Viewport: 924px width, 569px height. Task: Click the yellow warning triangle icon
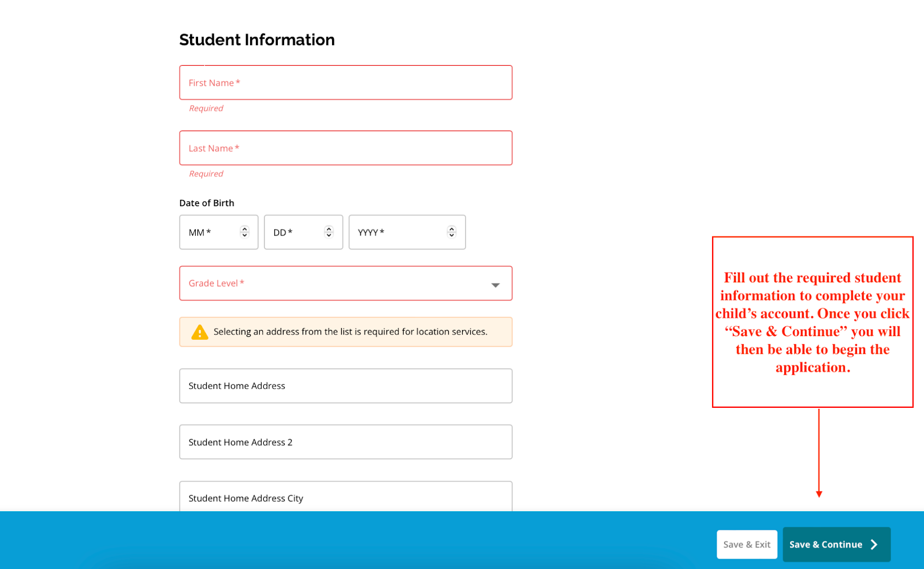pos(200,332)
